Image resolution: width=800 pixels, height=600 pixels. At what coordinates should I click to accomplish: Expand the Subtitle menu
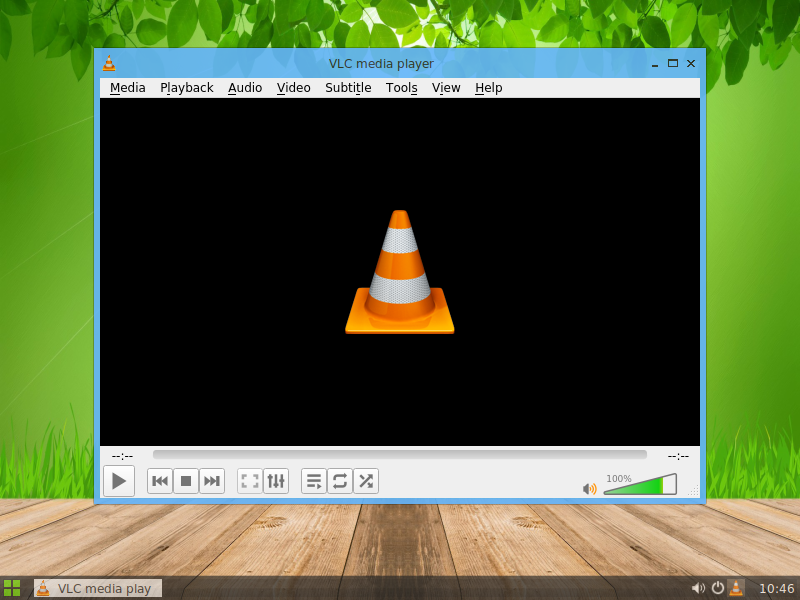[x=347, y=88]
